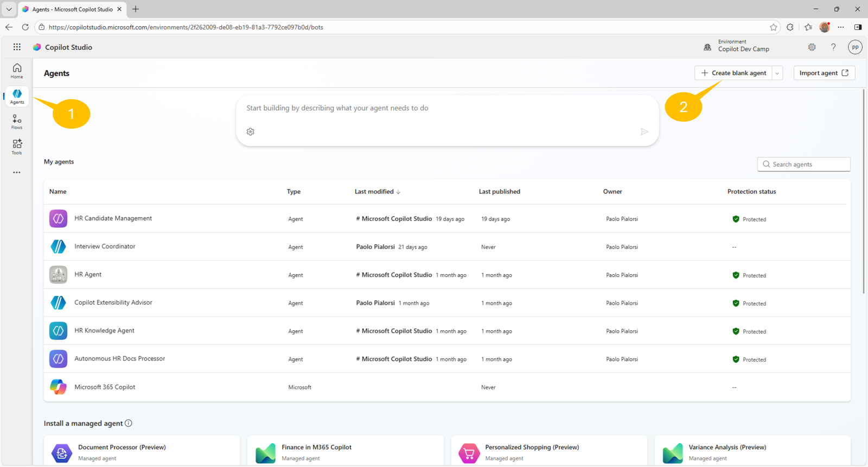This screenshot has width=868, height=467.
Task: Click the Owner column header
Action: pos(612,192)
